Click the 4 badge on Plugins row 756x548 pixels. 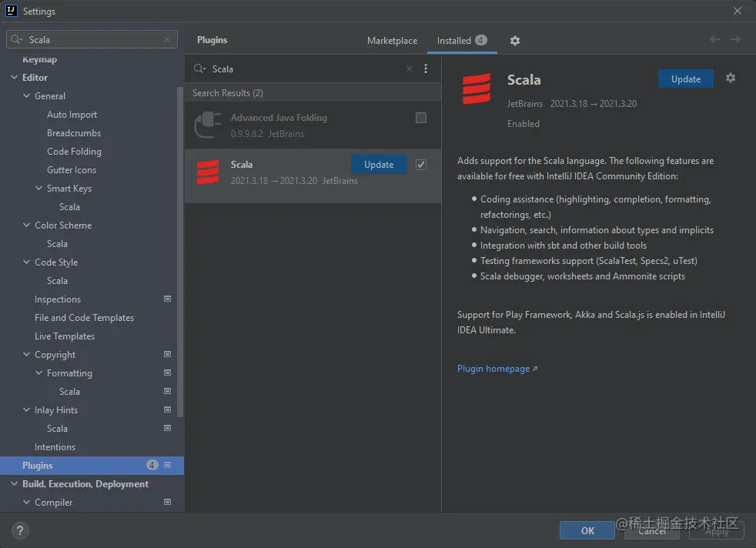[152, 465]
